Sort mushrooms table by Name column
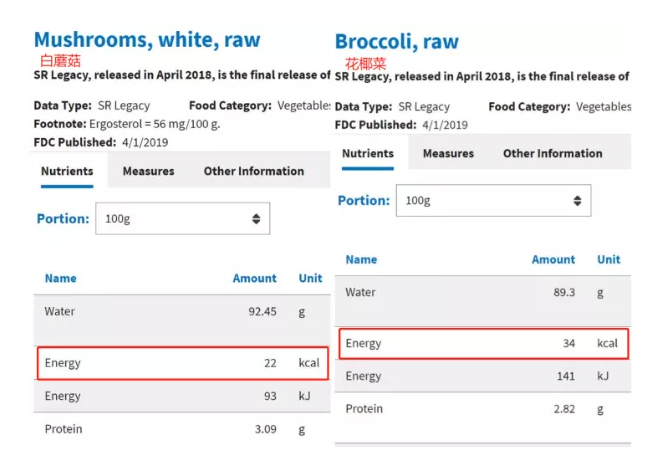This screenshot has height=463, width=668. (x=60, y=278)
